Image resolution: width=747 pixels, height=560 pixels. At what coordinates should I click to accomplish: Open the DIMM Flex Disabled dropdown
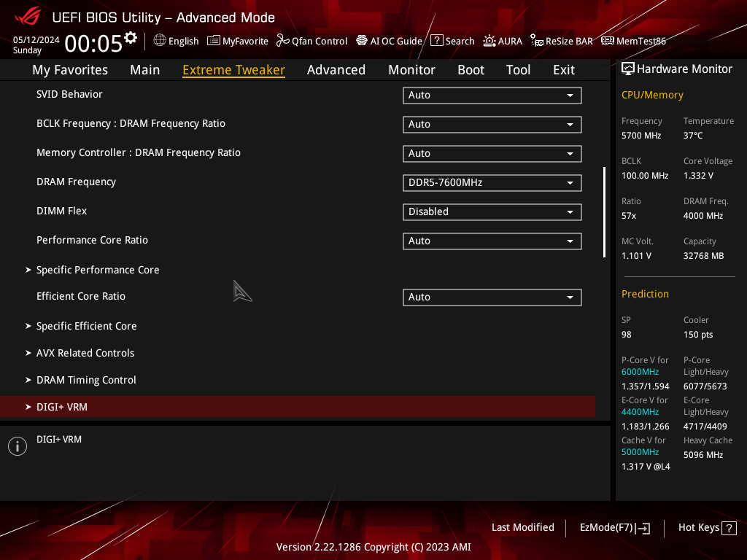(492, 212)
